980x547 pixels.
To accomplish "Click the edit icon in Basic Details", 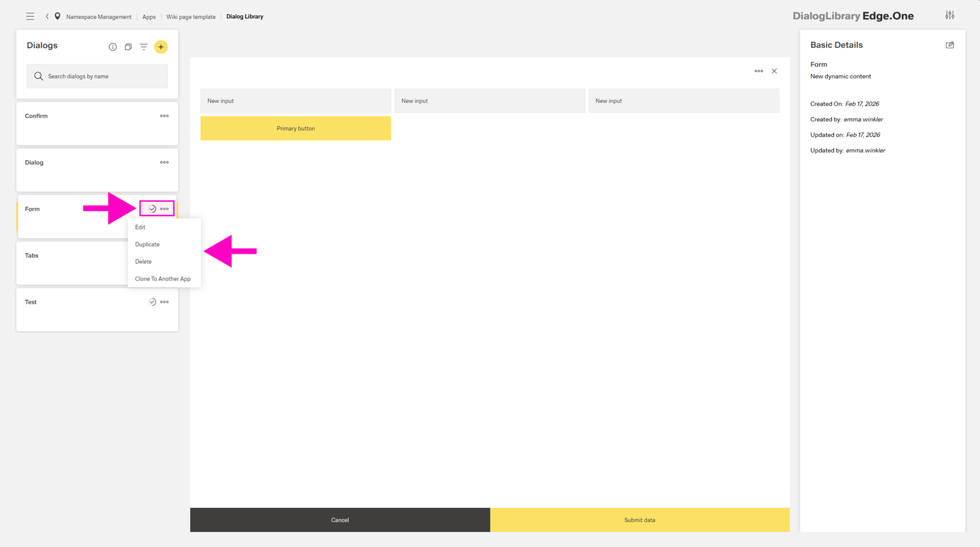I will (949, 45).
